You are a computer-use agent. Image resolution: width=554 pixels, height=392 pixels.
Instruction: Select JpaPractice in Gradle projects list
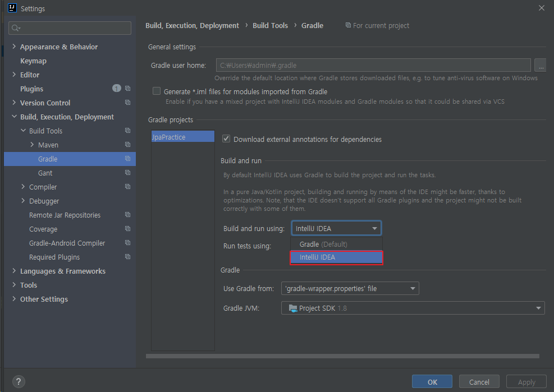tap(183, 137)
